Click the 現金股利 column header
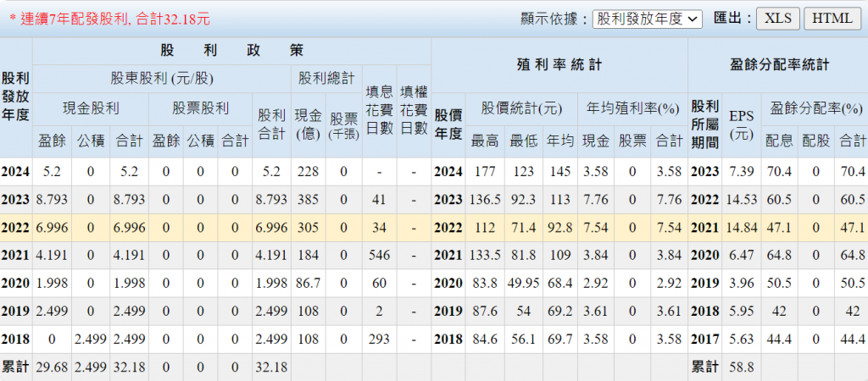Screen dimensions: 868x381 coord(90,108)
